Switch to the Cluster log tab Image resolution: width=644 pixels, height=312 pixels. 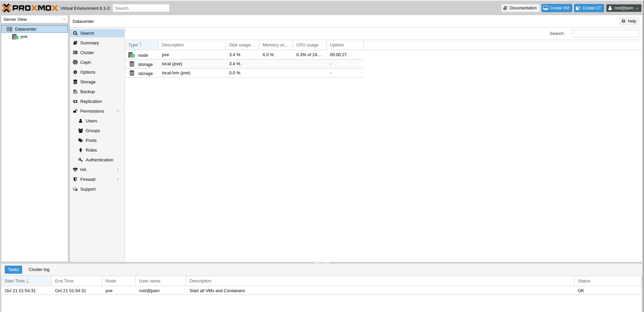pos(39,270)
